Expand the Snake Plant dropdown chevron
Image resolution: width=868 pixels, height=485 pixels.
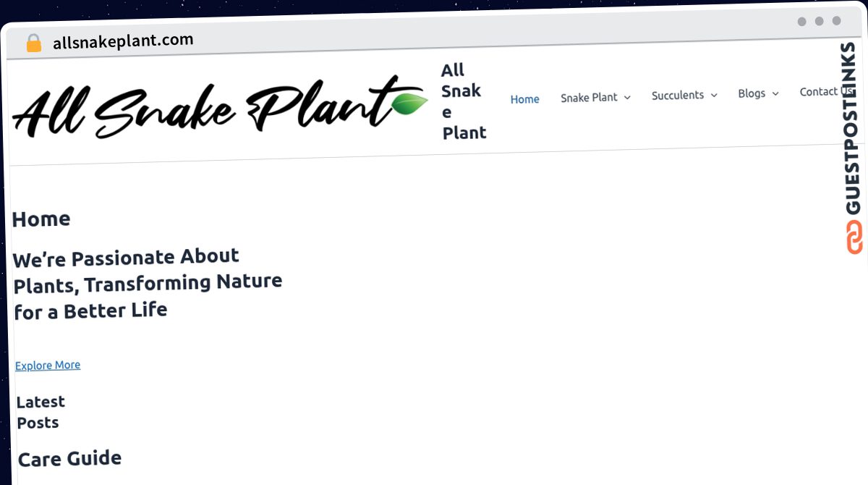627,97
